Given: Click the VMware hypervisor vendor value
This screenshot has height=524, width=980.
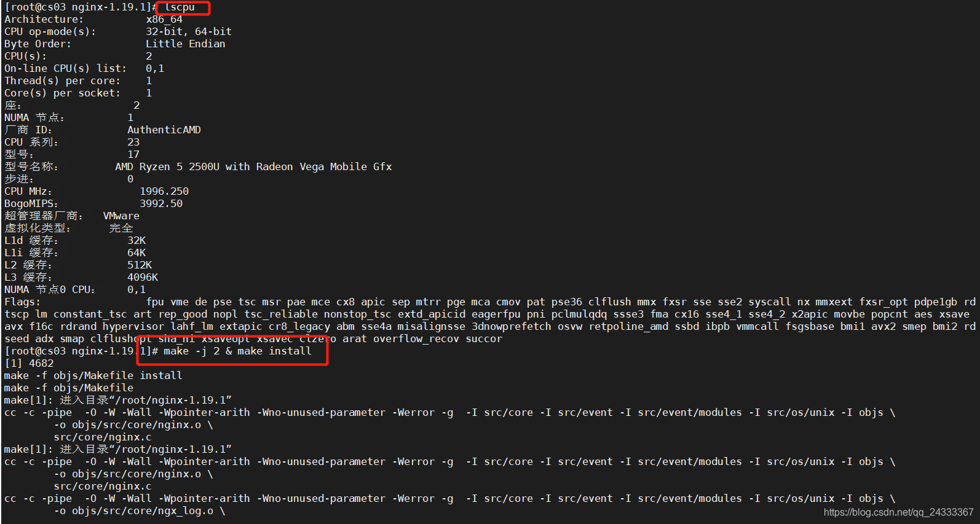Looking at the screenshot, I should (121, 216).
